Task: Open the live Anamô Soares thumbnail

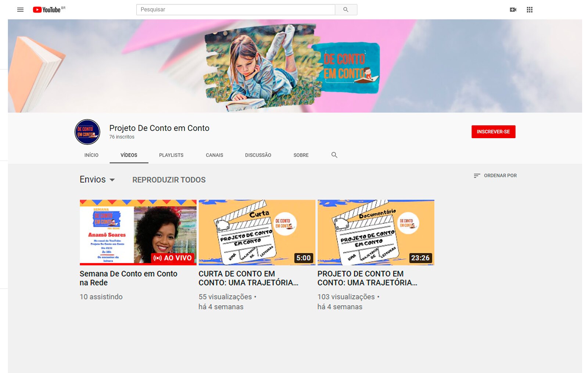Action: tap(138, 232)
